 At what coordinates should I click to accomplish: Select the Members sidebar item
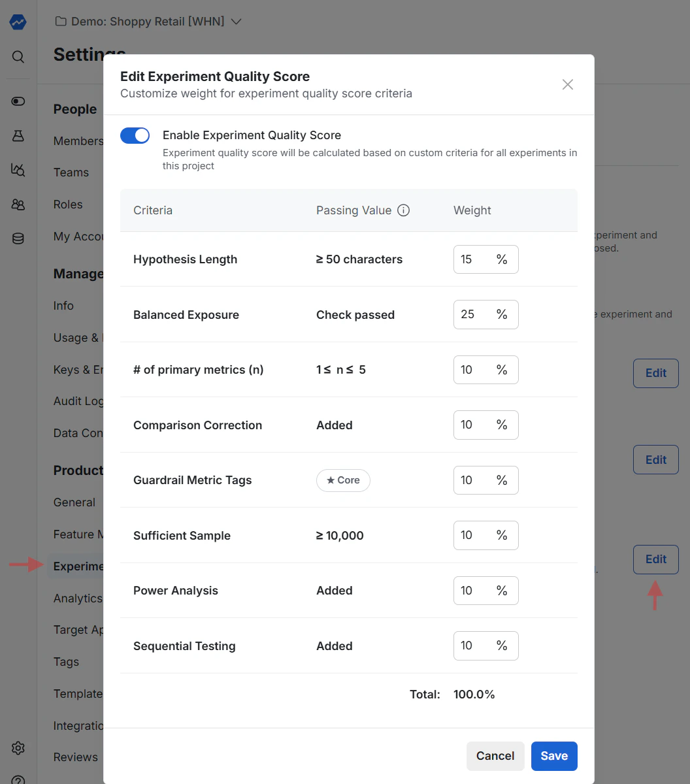point(78,140)
